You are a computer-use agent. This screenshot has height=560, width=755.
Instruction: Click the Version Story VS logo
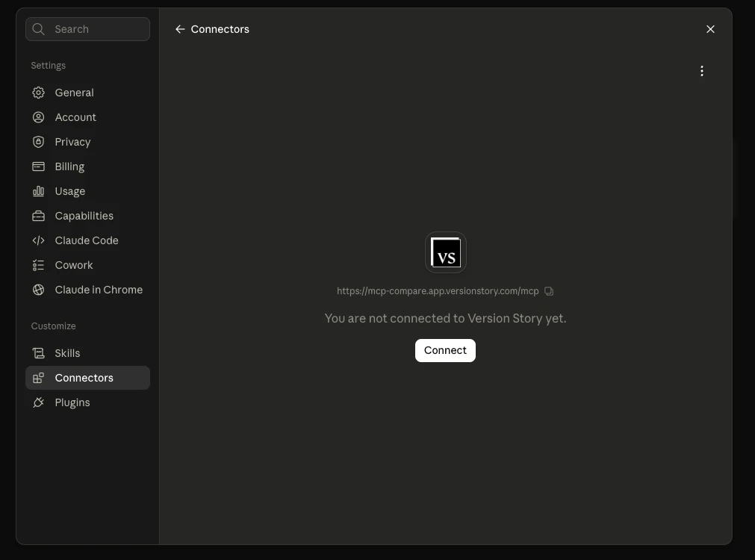point(445,252)
